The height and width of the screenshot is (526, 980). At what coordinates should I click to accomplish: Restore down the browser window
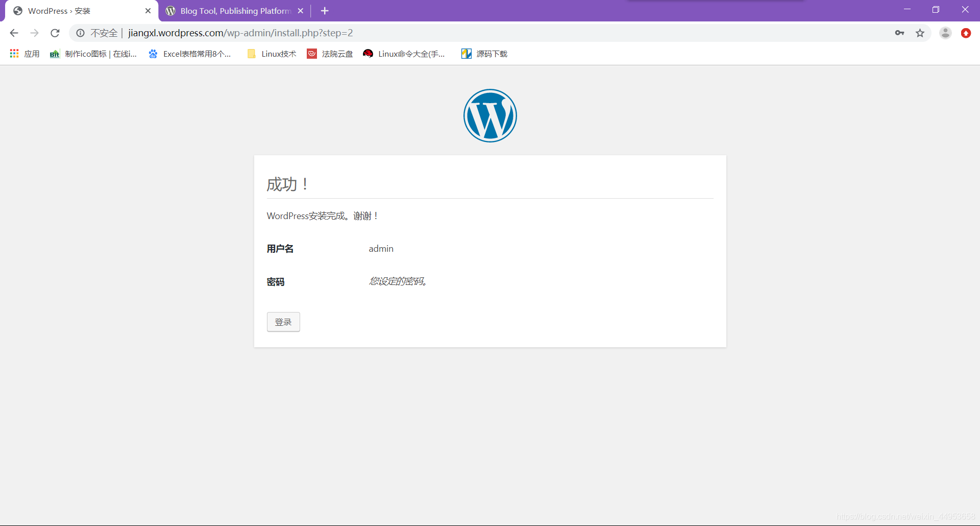[x=936, y=10]
